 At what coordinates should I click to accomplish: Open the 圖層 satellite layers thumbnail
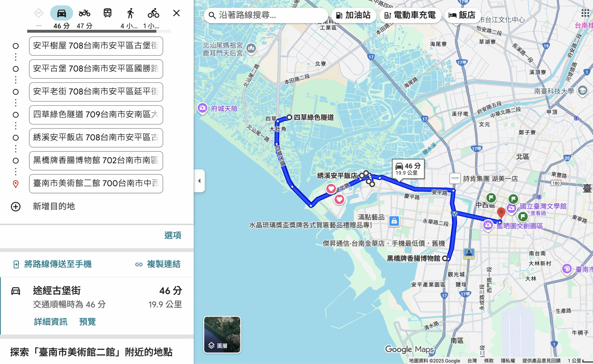point(222,335)
